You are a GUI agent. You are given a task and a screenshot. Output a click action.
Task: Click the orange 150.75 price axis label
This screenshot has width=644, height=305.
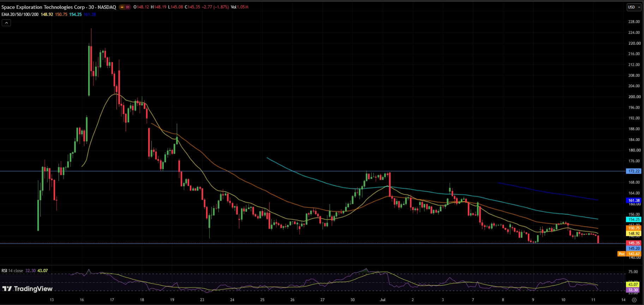click(x=634, y=228)
